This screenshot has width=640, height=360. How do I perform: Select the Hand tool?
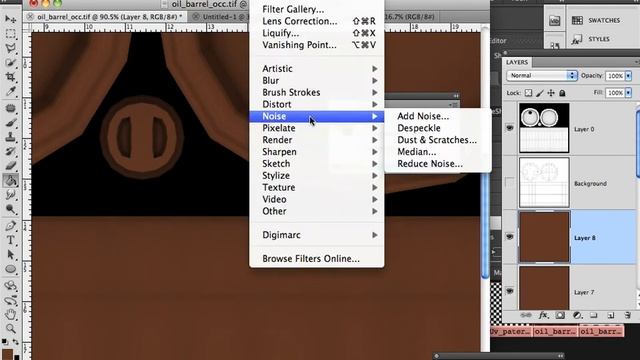point(11,314)
